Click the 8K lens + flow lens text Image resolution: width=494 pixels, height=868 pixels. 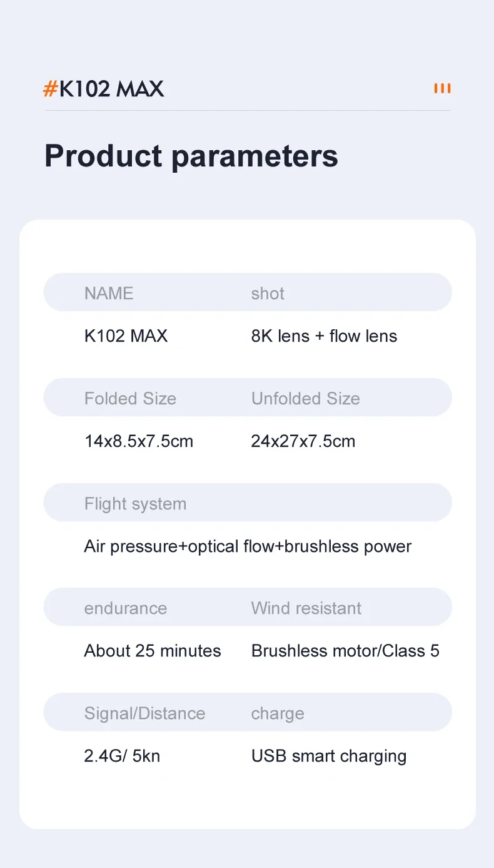324,336
